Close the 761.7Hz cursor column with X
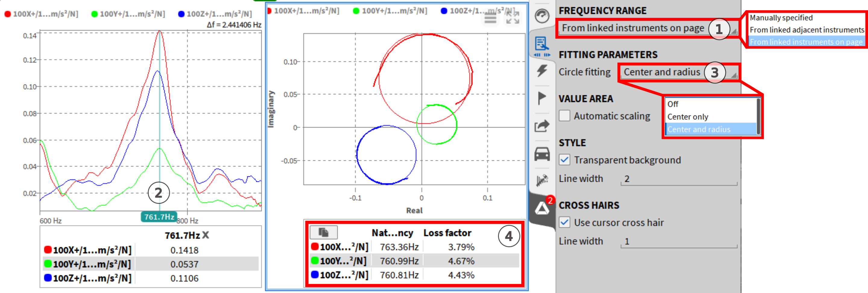 [206, 235]
